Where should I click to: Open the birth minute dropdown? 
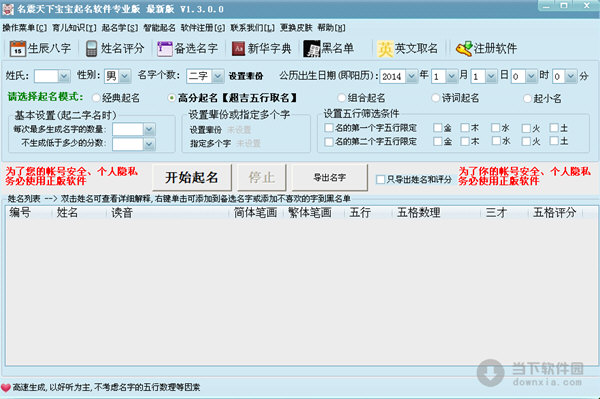coord(571,76)
